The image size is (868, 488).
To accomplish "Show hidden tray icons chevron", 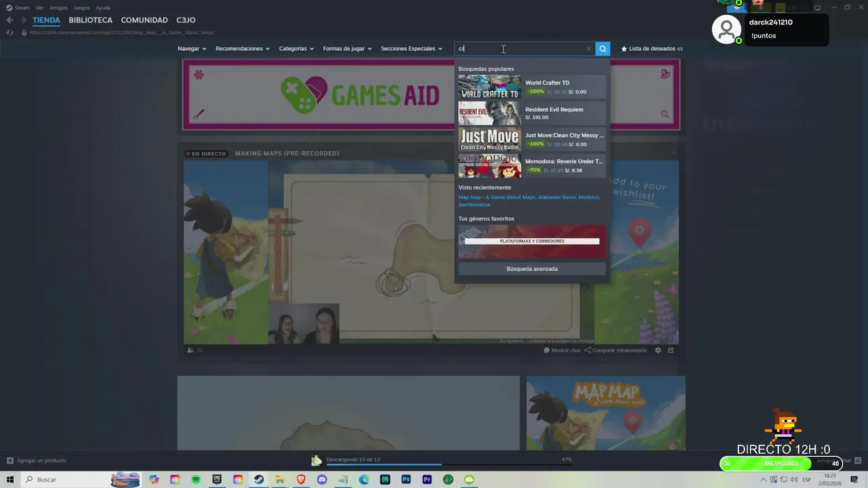I will [764, 480].
